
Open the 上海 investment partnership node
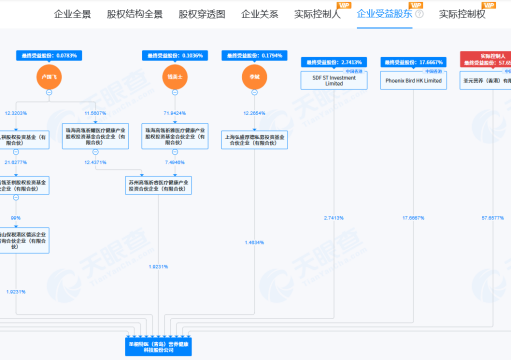[x=254, y=140]
